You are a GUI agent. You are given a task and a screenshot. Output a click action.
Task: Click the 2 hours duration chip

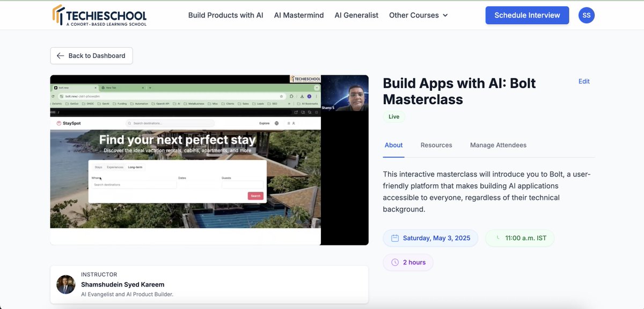(408, 262)
